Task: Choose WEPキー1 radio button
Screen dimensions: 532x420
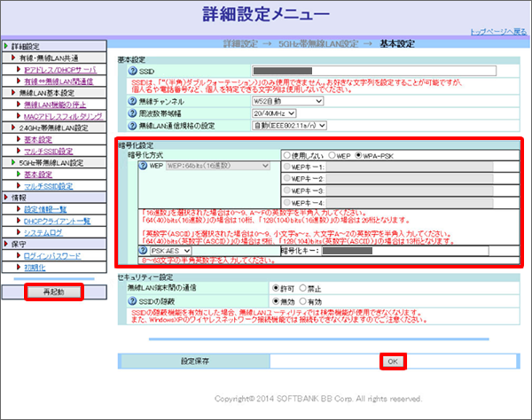Action: [287, 167]
